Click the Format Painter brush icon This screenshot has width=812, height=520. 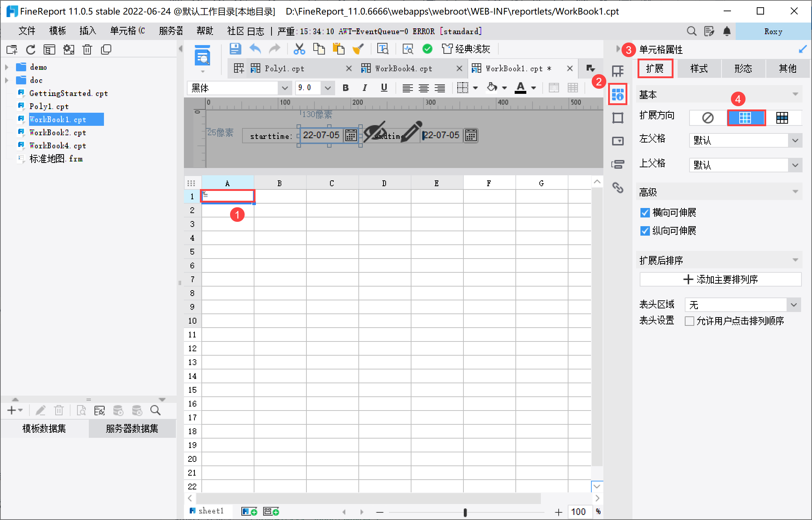(358, 49)
